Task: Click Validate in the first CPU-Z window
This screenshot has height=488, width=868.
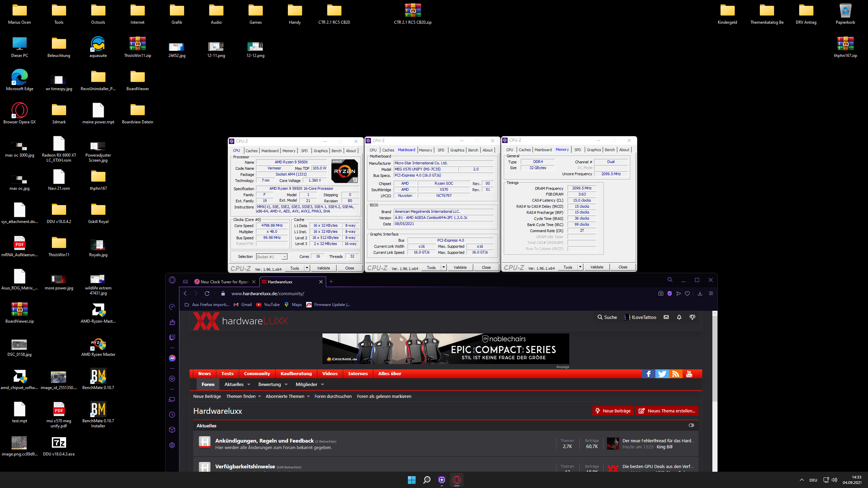Action: click(x=323, y=268)
